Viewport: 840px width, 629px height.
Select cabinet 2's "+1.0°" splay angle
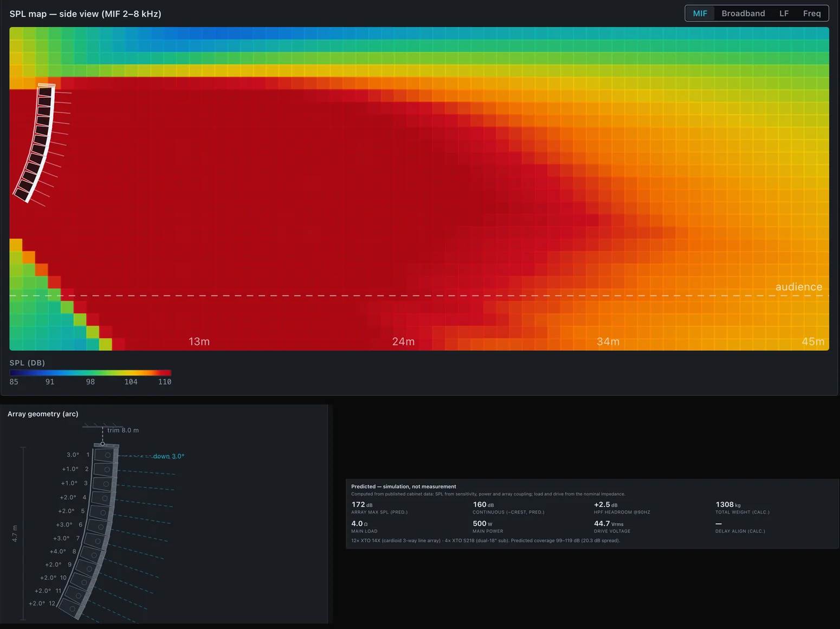(70, 469)
